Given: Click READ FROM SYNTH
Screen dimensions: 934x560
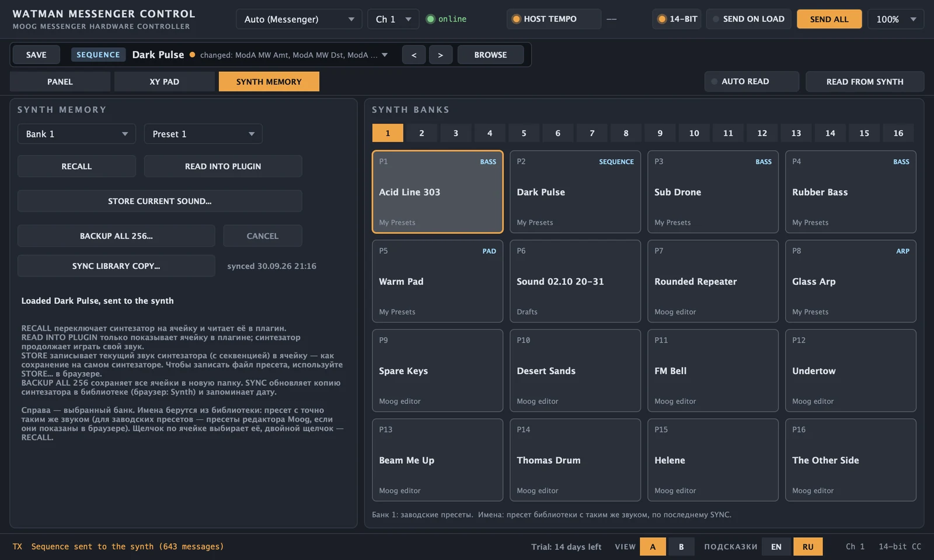Looking at the screenshot, I should click(865, 82).
